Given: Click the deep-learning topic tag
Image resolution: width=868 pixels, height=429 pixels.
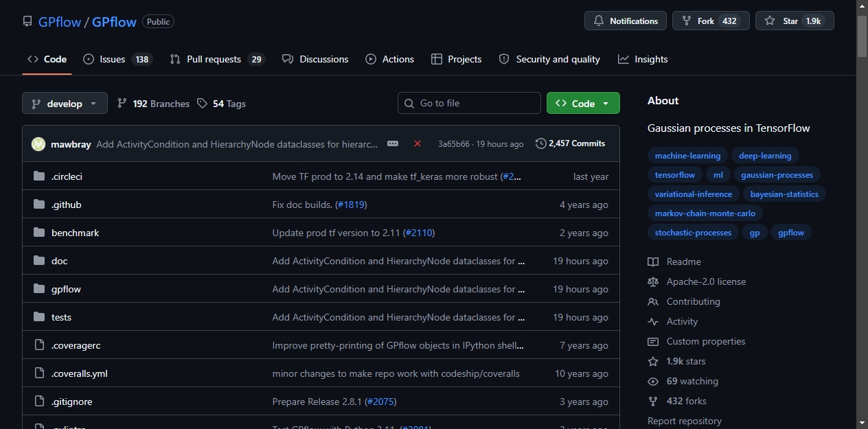Looking at the screenshot, I should (x=765, y=156).
